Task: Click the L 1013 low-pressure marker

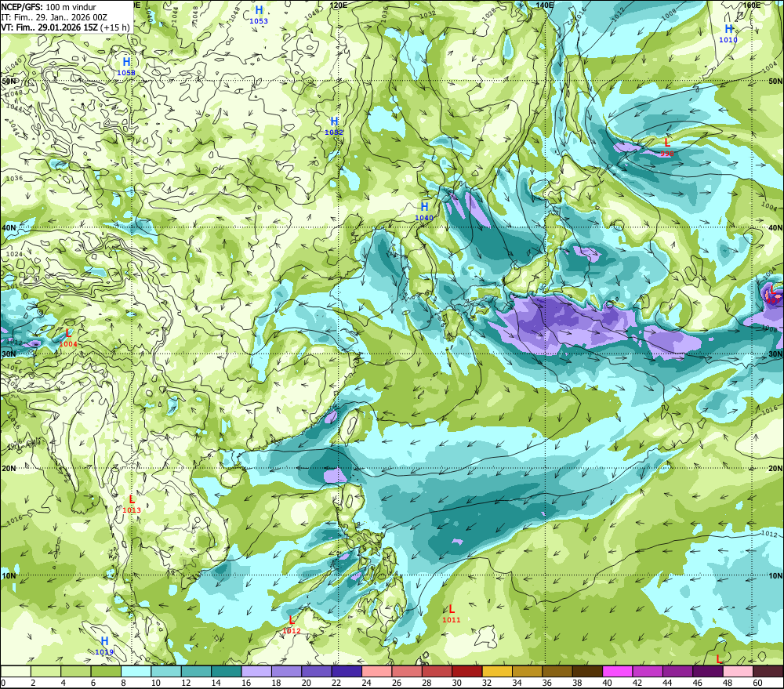Action: [132, 504]
